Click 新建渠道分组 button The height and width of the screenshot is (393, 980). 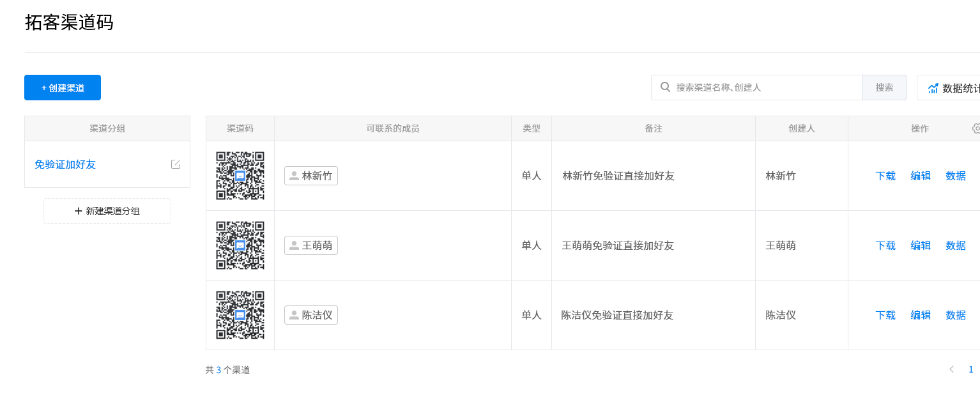click(x=107, y=211)
